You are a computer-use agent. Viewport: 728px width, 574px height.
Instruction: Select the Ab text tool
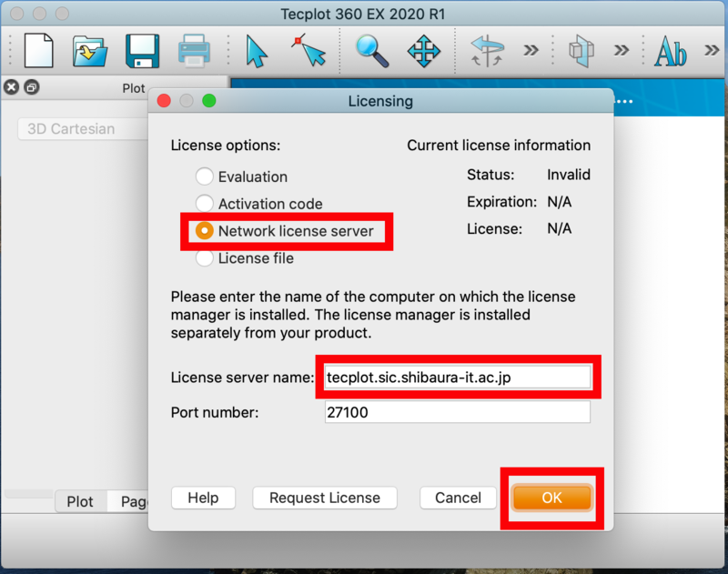coord(670,51)
